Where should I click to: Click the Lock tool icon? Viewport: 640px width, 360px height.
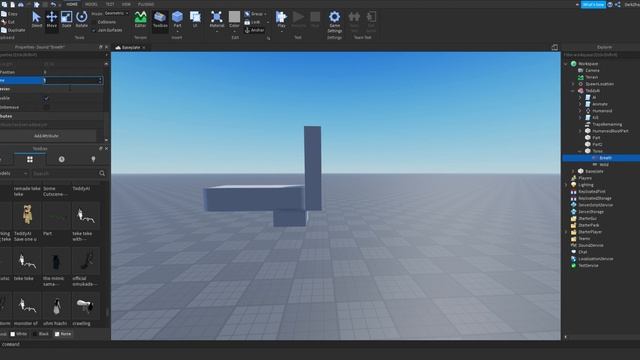[x=247, y=22]
